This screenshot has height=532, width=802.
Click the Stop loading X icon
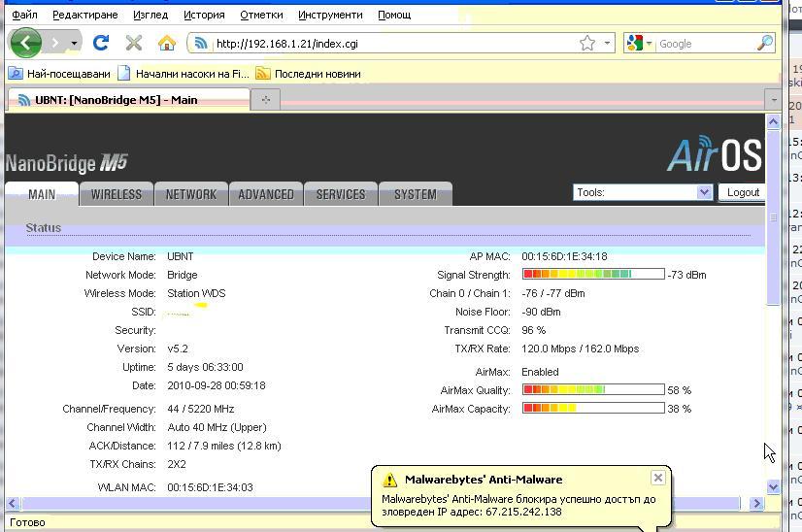point(134,43)
